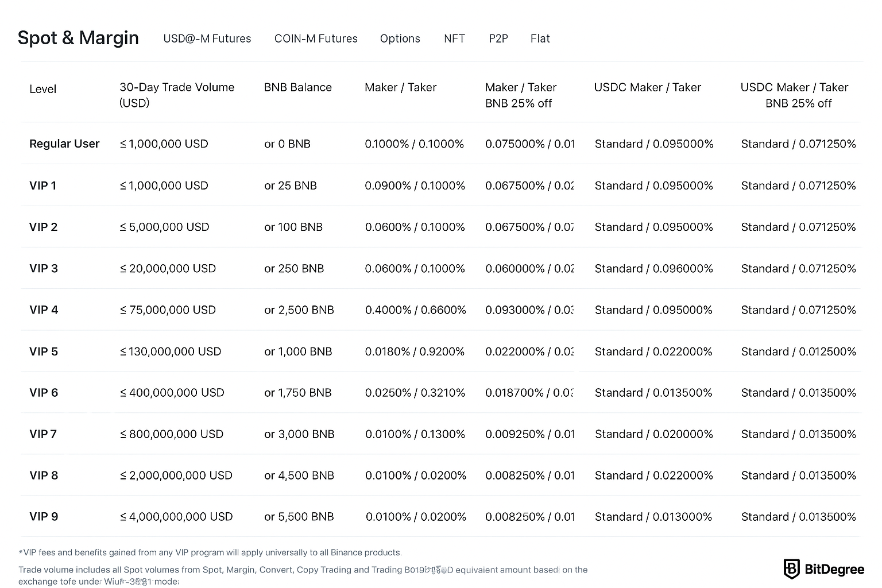Click the 30-Day Trade Volume column header
882x588 pixels.
(177, 95)
